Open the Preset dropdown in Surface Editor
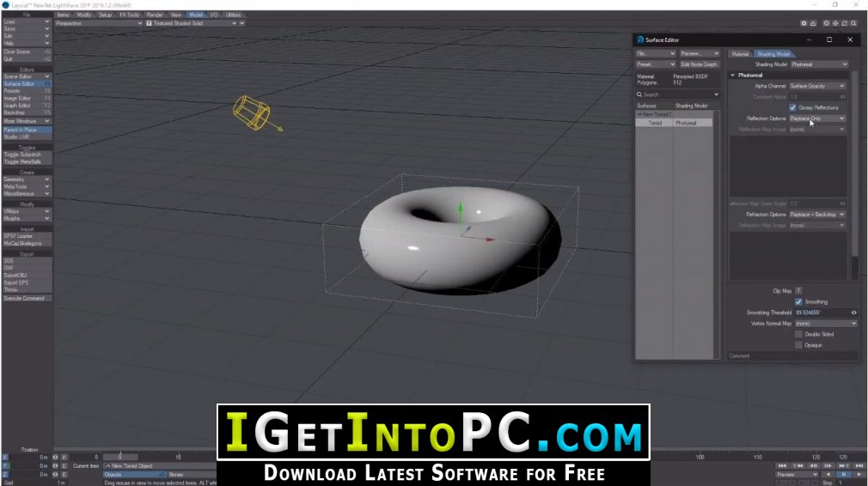This screenshot has width=868, height=486. point(656,64)
